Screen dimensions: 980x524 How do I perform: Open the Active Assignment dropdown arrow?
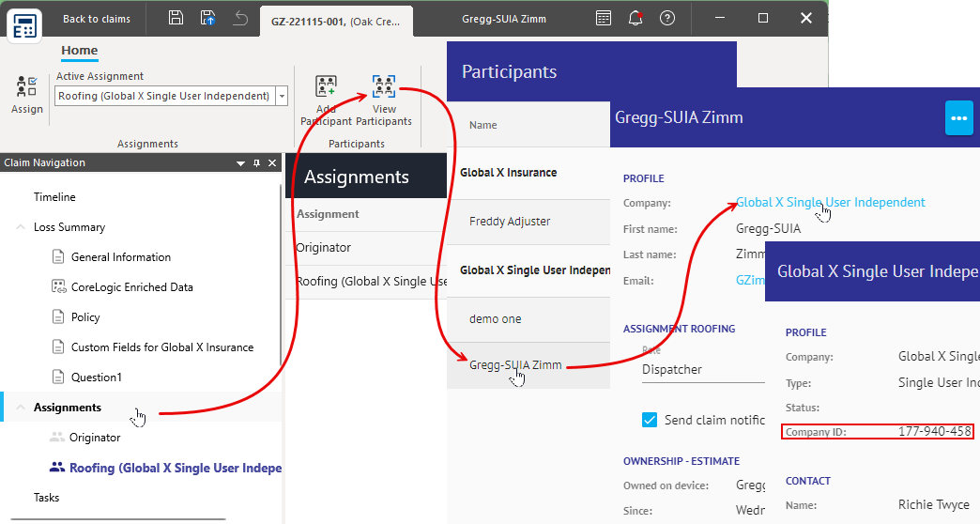282,96
